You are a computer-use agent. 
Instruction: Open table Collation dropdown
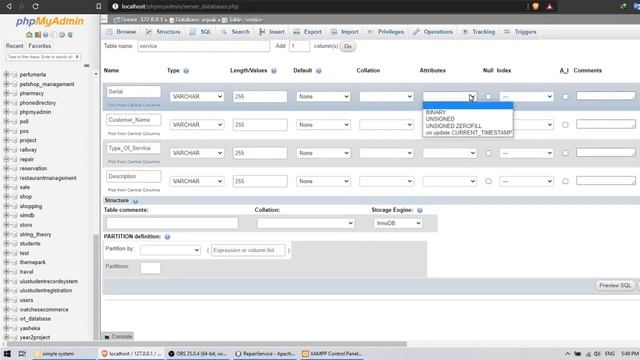[305, 223]
